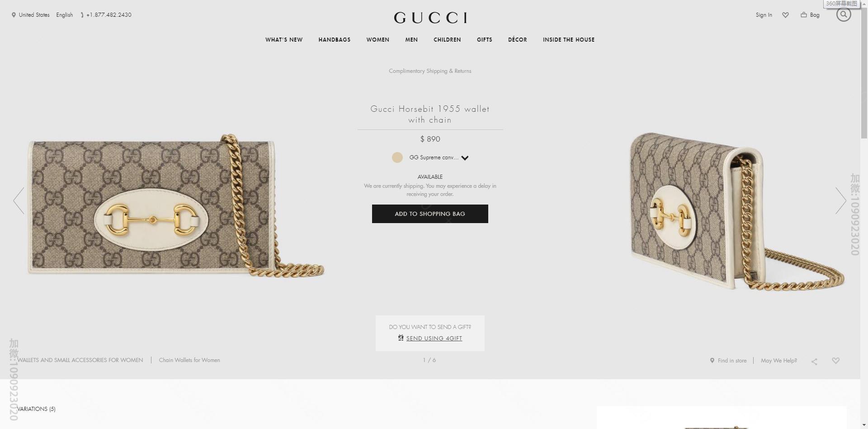The image size is (868, 429).
Task: Click the side-view wallet product image
Action: click(x=737, y=212)
